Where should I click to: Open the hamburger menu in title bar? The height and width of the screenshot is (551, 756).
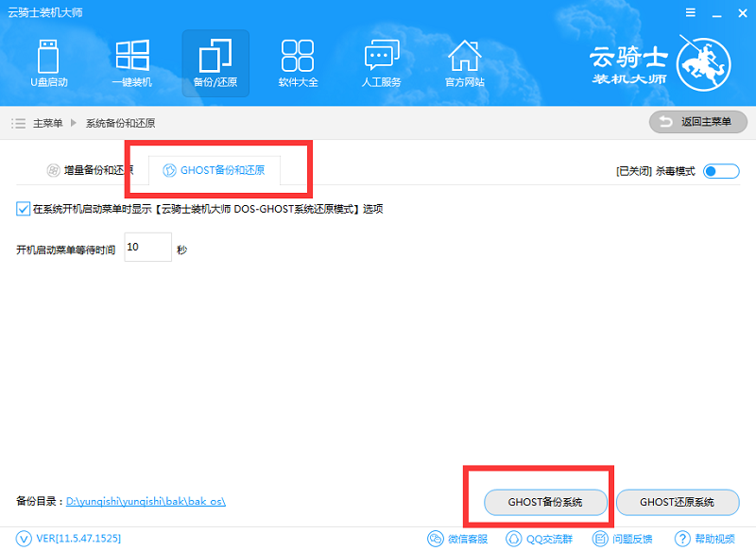(x=691, y=12)
